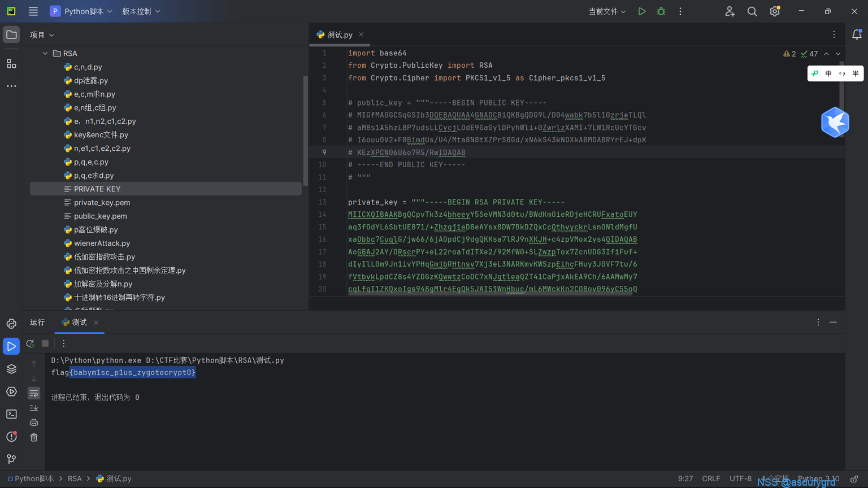This screenshot has width=868, height=488.
Task: Open the collaboration add-user icon
Action: 730,11
